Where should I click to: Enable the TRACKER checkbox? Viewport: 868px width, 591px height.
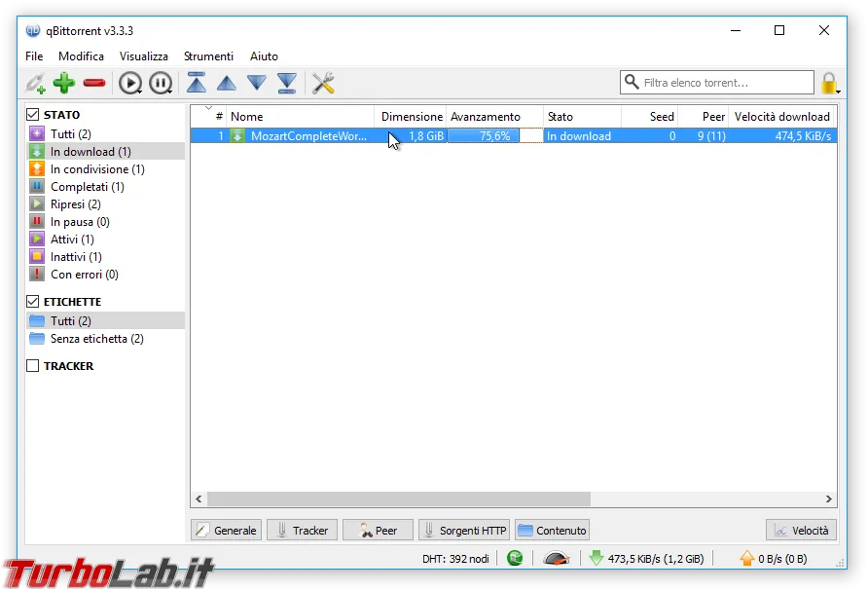(x=33, y=365)
